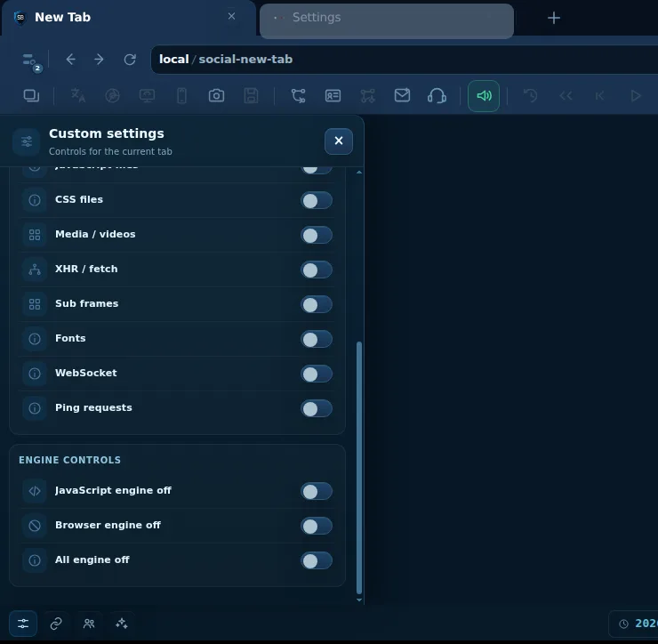Click the blocked circle icon beside Browser engine off

(x=35, y=525)
